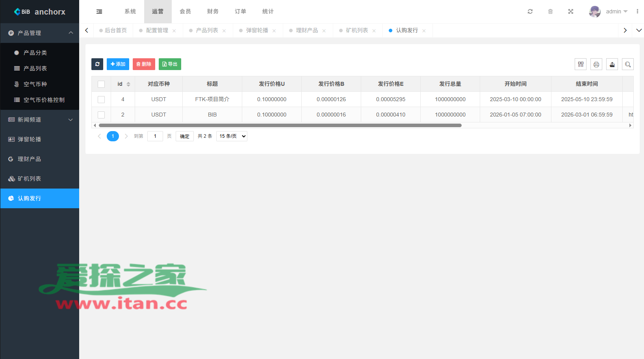Click the print table icon
Screen dimensions: 644x359
click(596, 64)
